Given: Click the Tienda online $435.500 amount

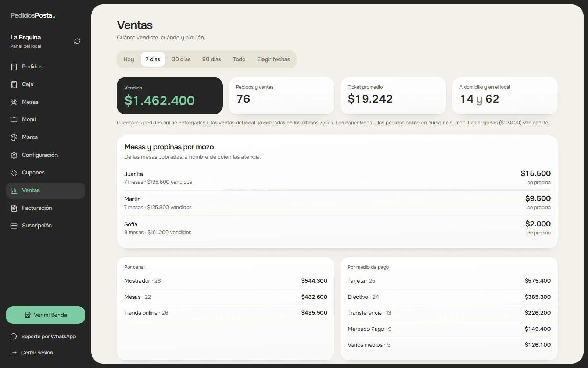Looking at the screenshot, I should [314, 313].
